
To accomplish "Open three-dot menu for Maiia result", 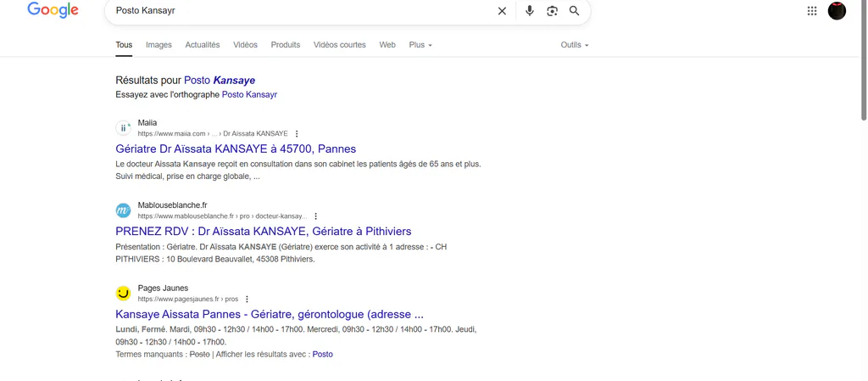I will point(297,133).
